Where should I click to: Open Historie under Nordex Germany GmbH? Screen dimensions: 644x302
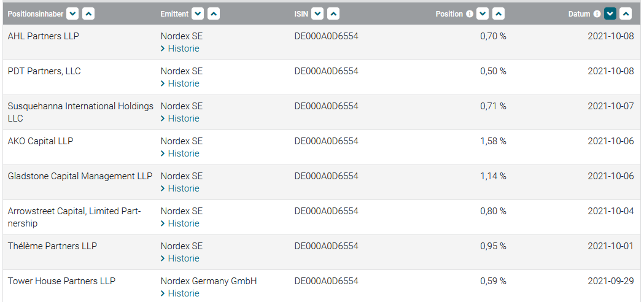180,293
